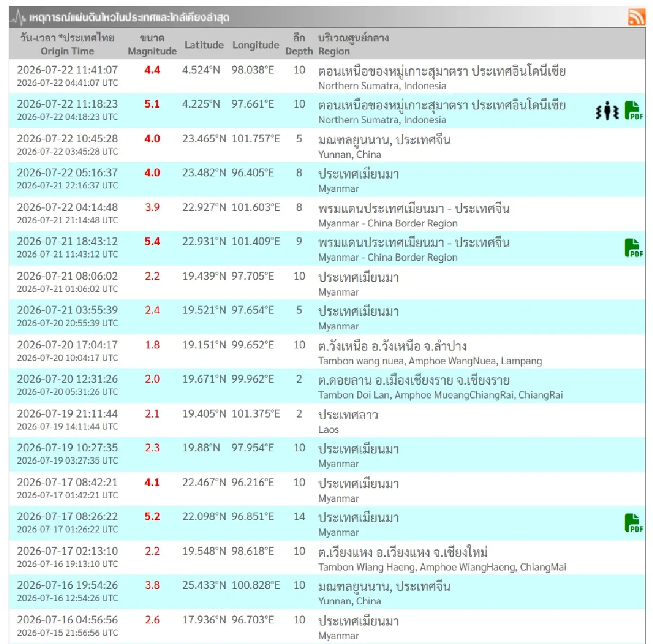This screenshot has height=644, width=653.
Task: Click longitude 96.216°E cell
Action: pos(252,482)
